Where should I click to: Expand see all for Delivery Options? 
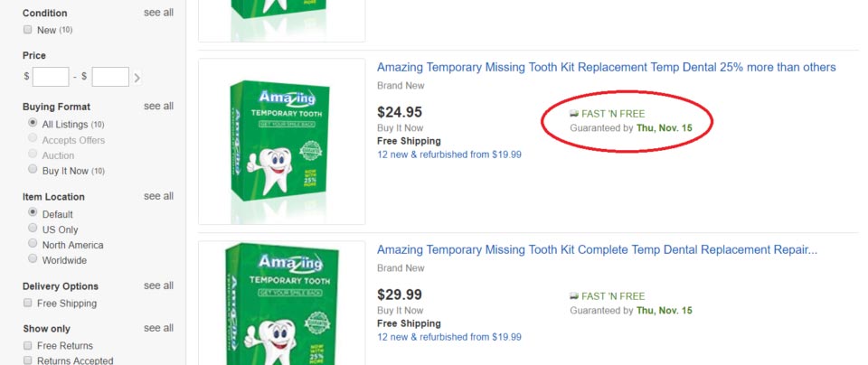(158, 285)
